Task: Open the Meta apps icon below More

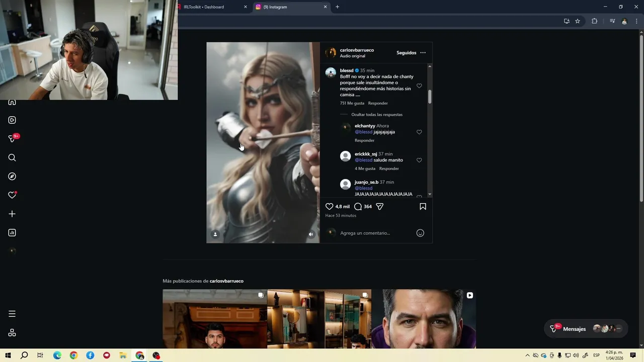Action: (x=12, y=333)
